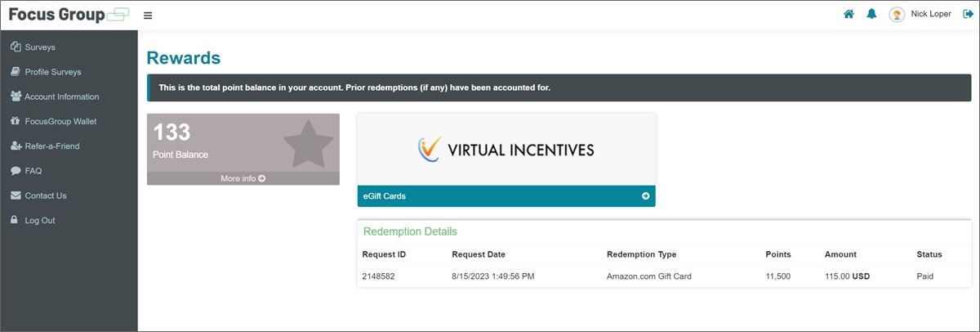Image resolution: width=980 pixels, height=332 pixels.
Task: Click the Redemption Type column header
Action: pyautogui.click(x=642, y=254)
